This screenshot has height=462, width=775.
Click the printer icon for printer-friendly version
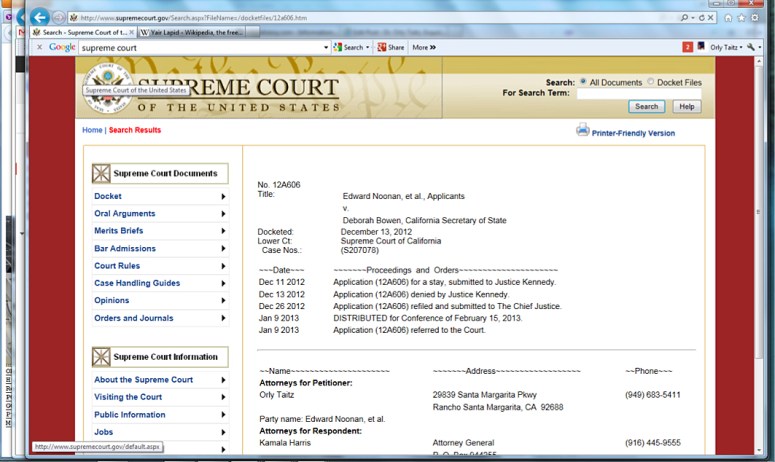[x=582, y=130]
